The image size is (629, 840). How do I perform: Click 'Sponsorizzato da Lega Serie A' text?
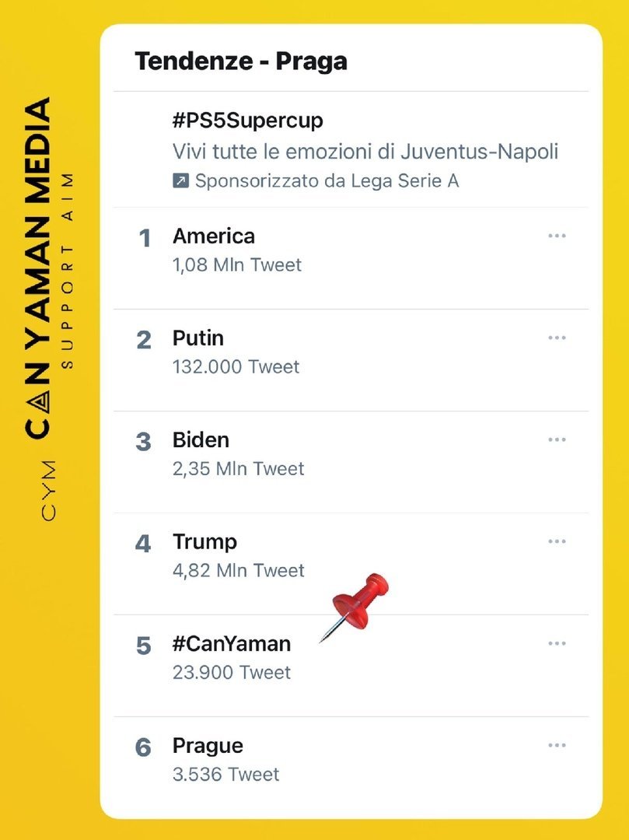coord(327,181)
